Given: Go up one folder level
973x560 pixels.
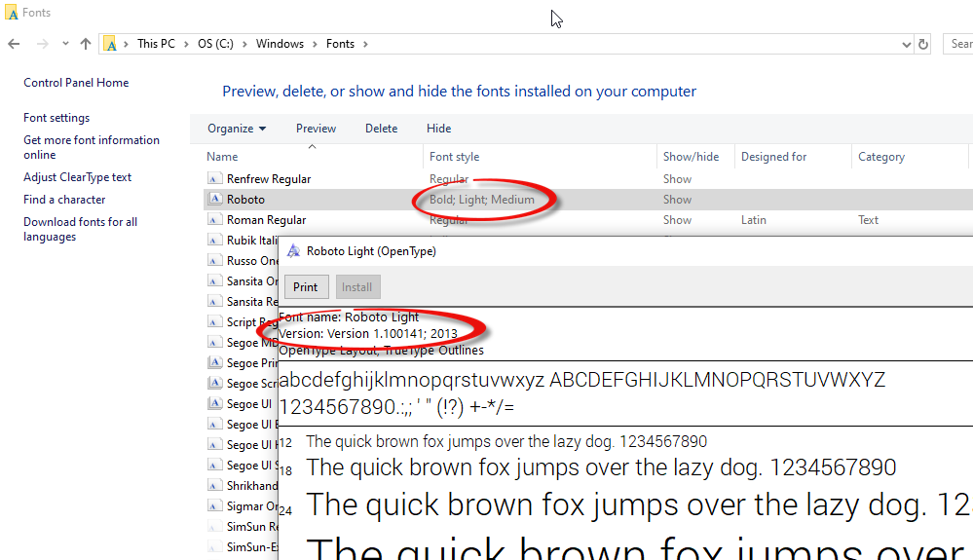Looking at the screenshot, I should (86, 44).
